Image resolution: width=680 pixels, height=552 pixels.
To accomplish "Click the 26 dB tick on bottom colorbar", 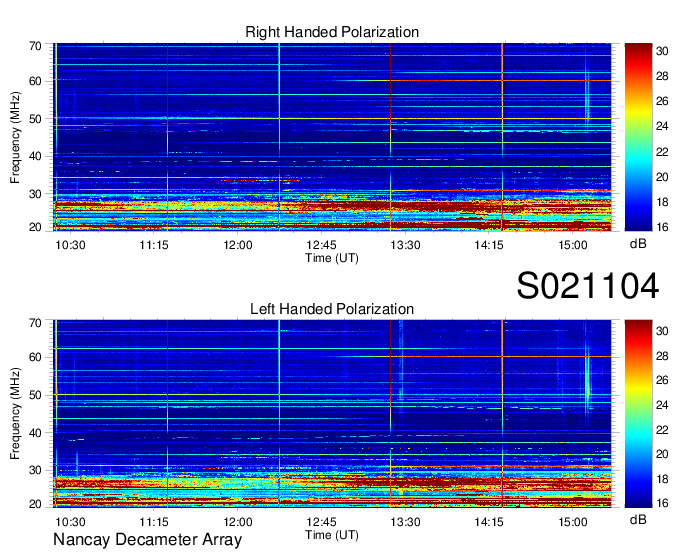I will tap(662, 380).
